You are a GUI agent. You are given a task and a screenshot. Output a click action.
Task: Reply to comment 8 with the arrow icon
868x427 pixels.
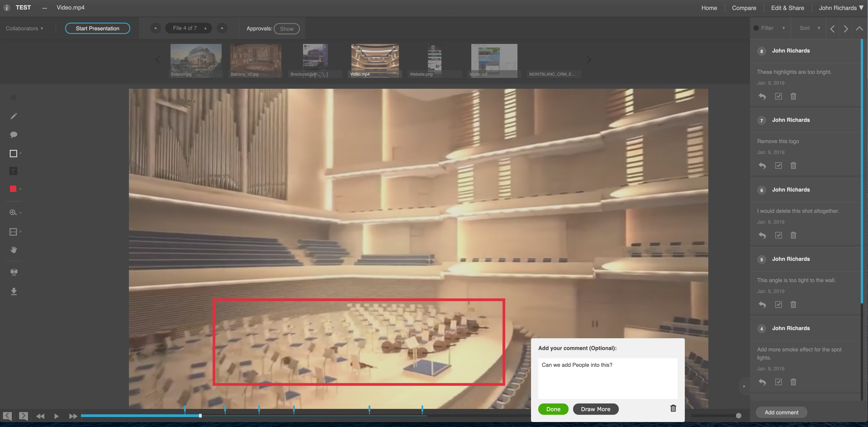click(762, 96)
